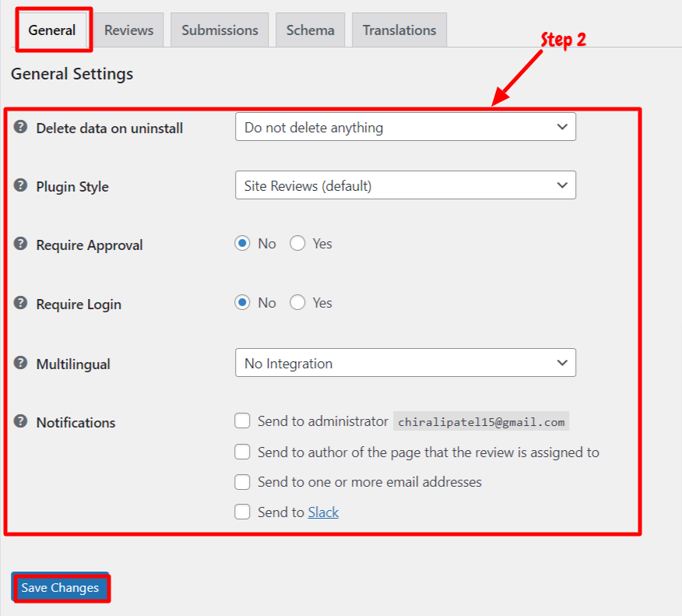
Task: Enable Send to administrator checkbox
Action: click(x=242, y=421)
